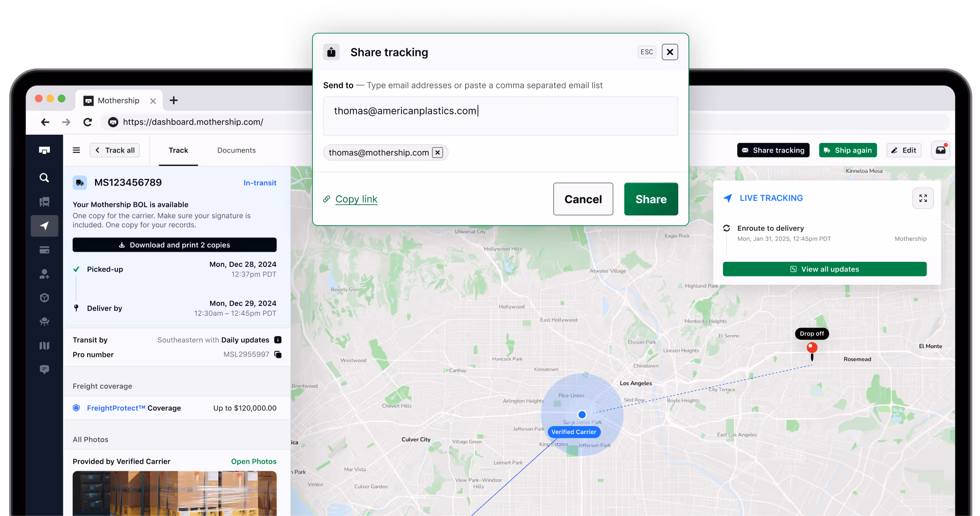Close the Mothership browser tab
Screen dimensions: 980x516
[x=153, y=101]
